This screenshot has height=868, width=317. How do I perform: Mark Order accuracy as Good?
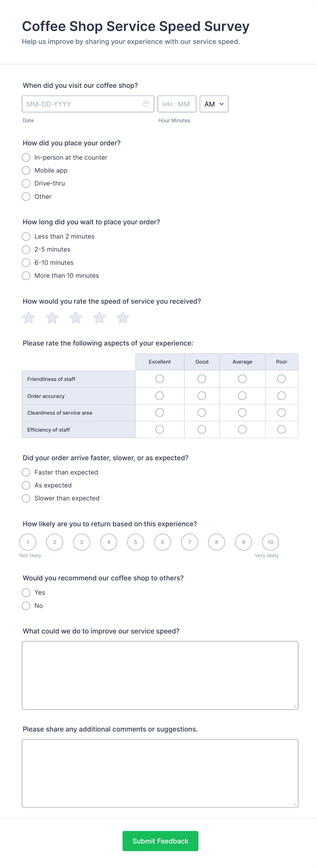202,396
